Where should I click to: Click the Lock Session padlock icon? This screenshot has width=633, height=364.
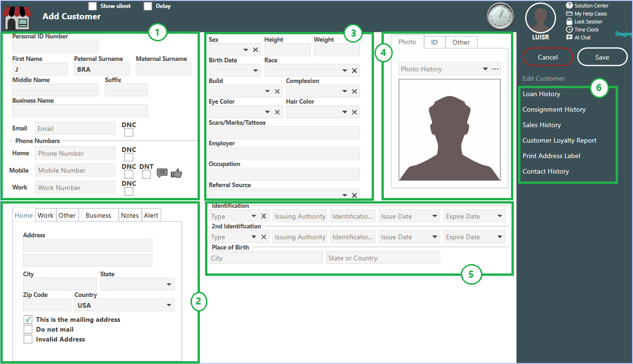(x=569, y=22)
